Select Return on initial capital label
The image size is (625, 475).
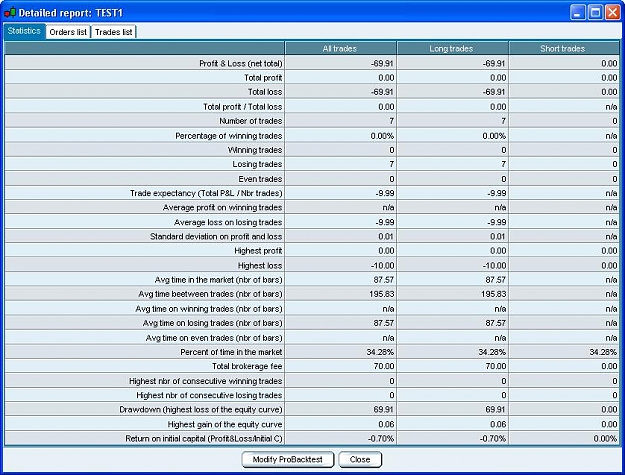(x=204, y=439)
